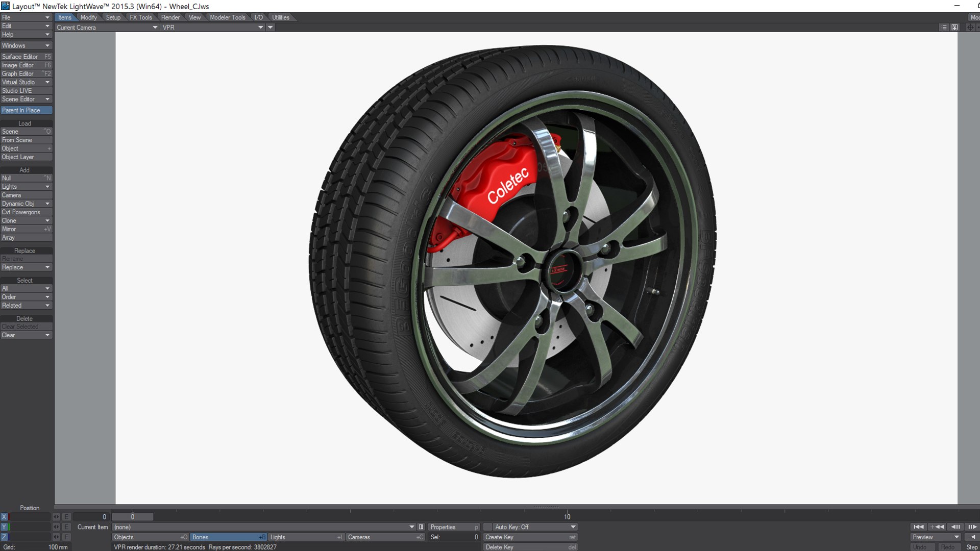Switch to the Render tab
The image size is (980, 551).
coord(170,17)
